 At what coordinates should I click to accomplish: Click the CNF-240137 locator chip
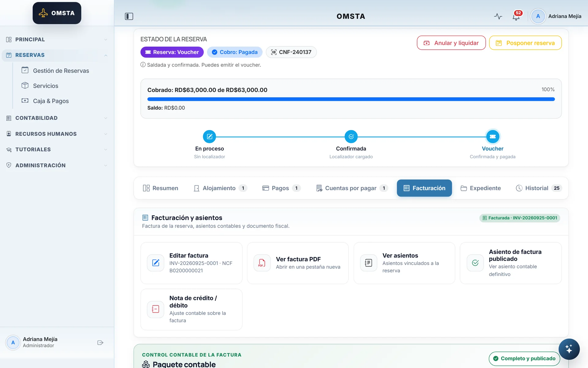click(x=291, y=52)
